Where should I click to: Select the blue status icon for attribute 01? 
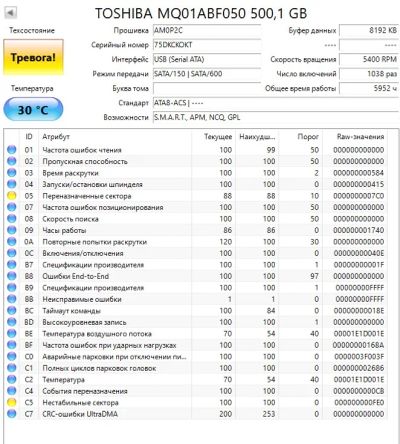tap(12, 150)
